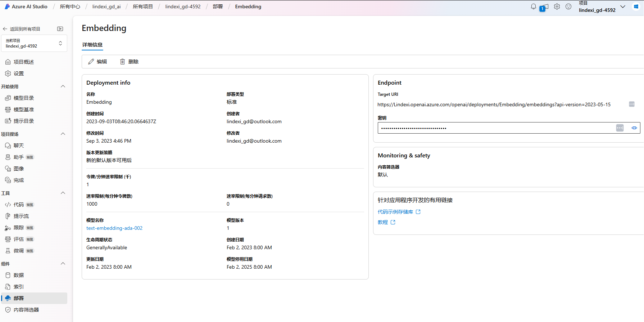Screen dimensions: 644x322
Task: Copy the secret key with copy icon
Action: tap(620, 128)
